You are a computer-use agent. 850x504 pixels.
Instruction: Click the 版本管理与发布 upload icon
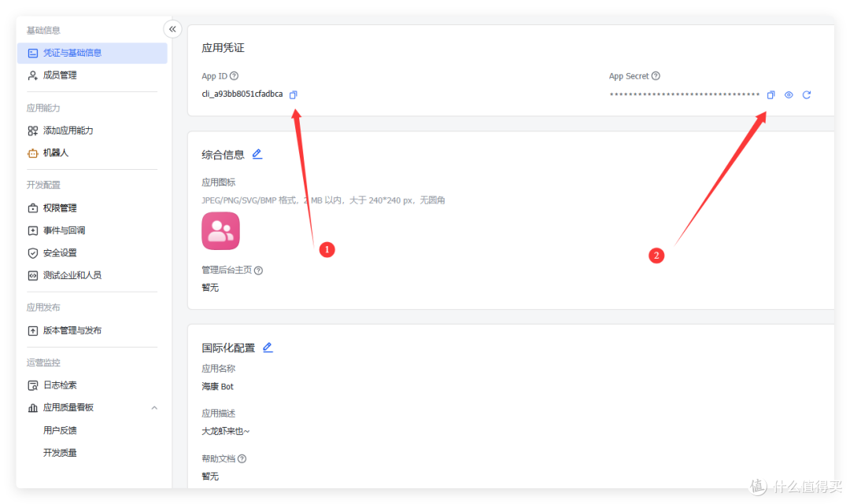tap(32, 331)
